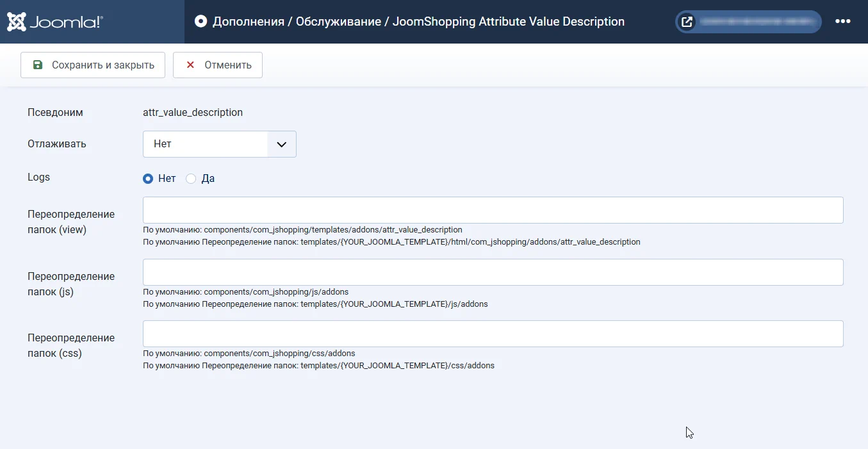The width and height of the screenshot is (868, 449).
Task: Click the Переопределение папок (view) label
Action: 71,222
